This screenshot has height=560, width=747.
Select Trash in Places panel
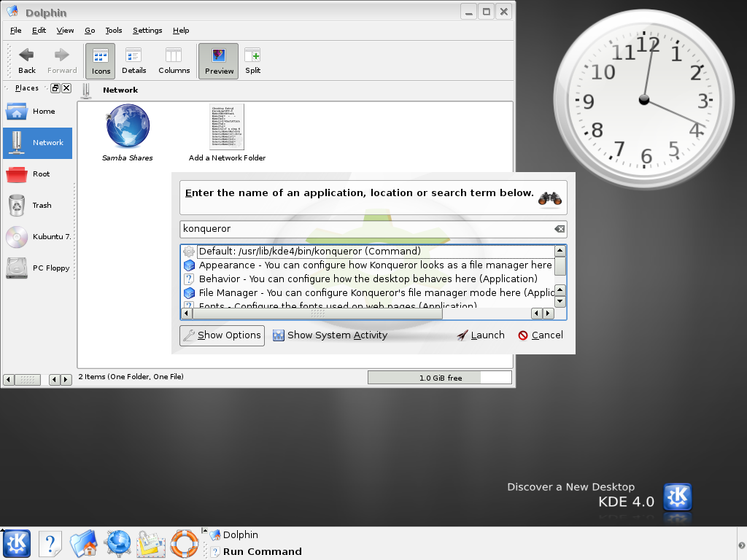pos(36,206)
